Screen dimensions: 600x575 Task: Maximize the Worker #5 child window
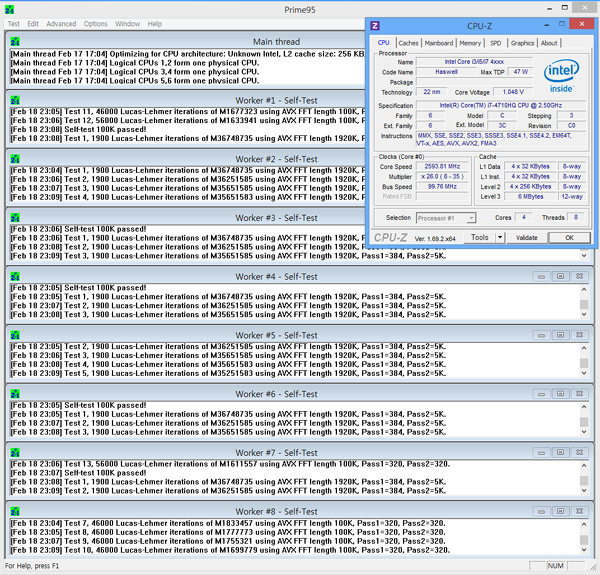(x=561, y=335)
